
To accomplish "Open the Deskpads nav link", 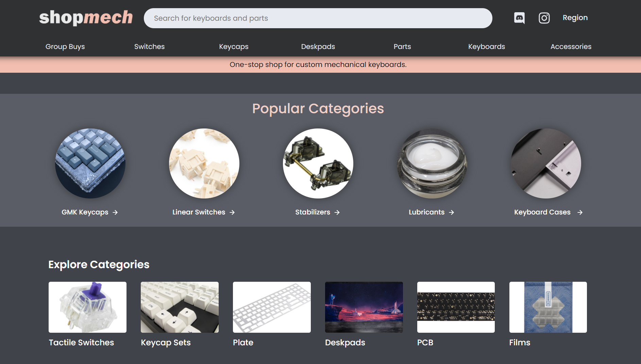I will tap(318, 47).
